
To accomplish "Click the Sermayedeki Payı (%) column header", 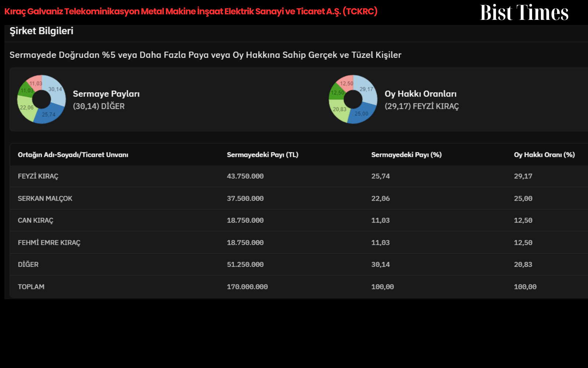I will point(406,155).
